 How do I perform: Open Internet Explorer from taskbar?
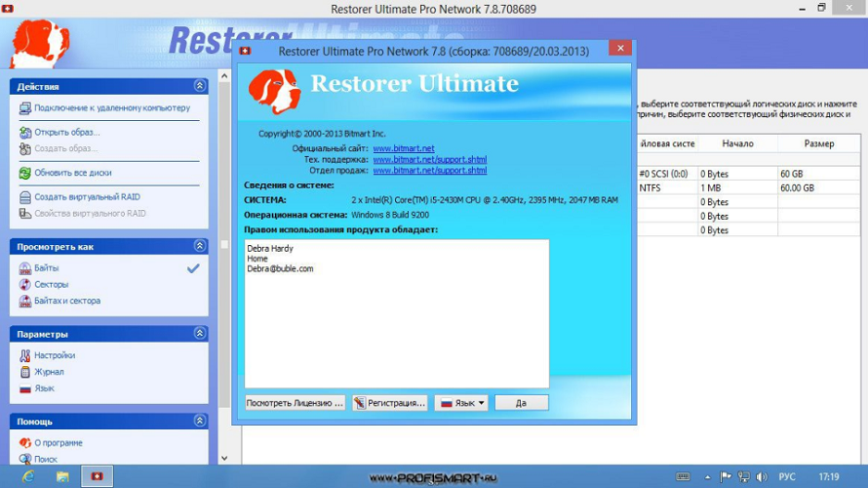pos(27,476)
